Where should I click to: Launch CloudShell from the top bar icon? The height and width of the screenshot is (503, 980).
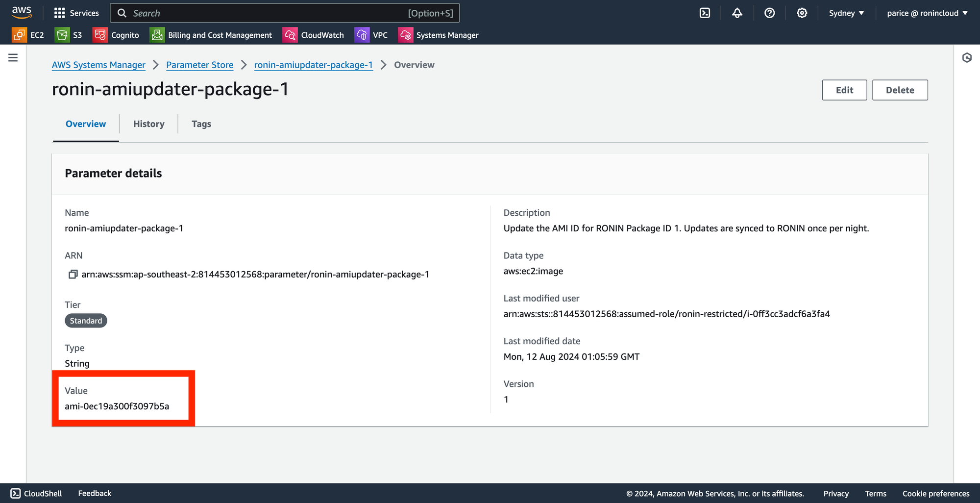[x=705, y=13]
